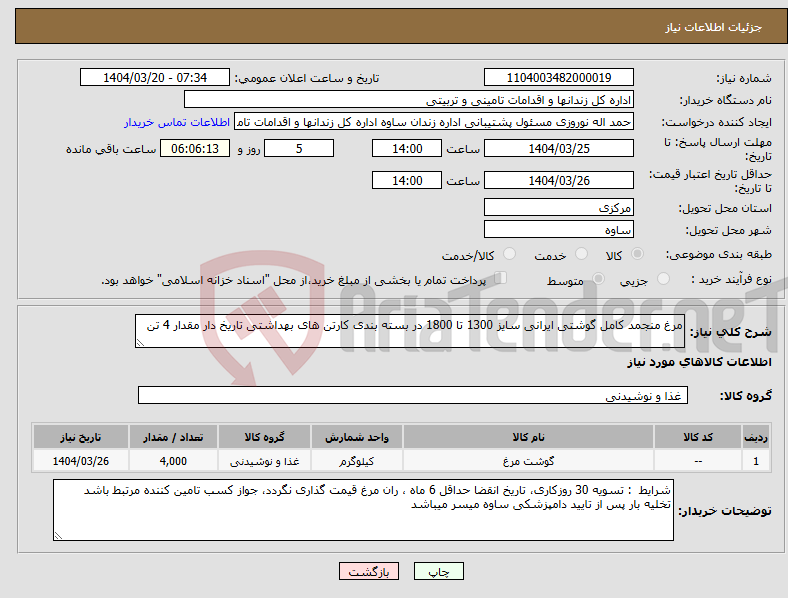788x598 pixels.
Task: Select the کالا/خدمت radio button
Action: [x=510, y=254]
